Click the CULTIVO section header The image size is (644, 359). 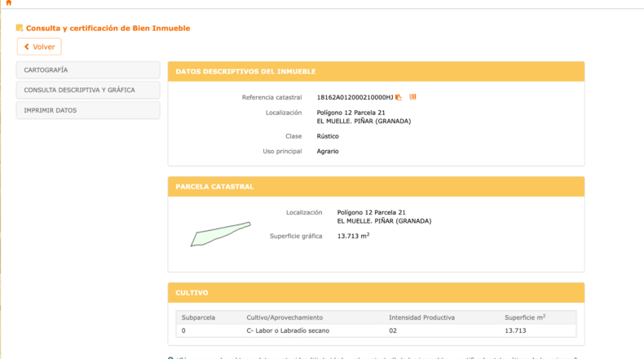[x=376, y=293]
